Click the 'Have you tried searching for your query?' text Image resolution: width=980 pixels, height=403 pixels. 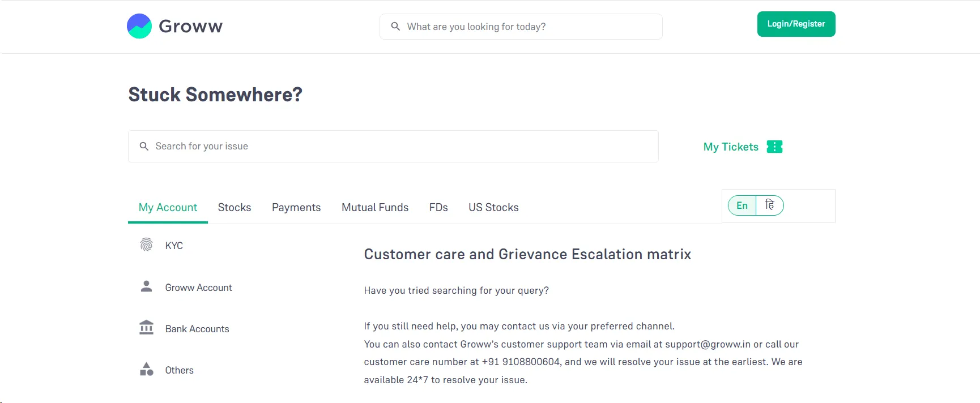[457, 290]
